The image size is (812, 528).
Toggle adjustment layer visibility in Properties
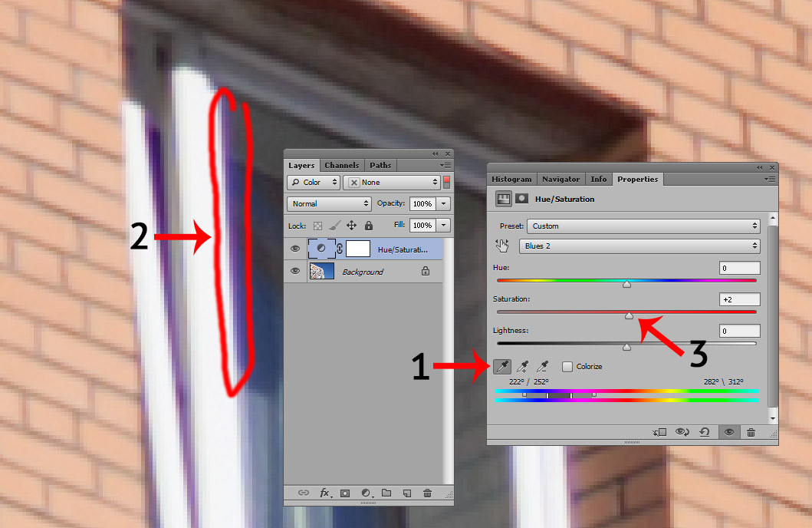click(x=728, y=432)
